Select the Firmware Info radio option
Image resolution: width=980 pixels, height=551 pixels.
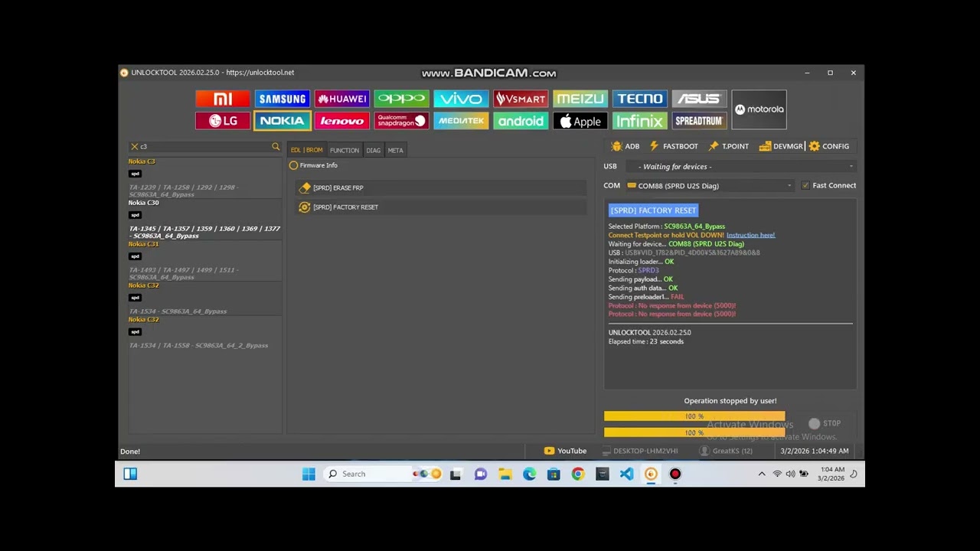293,165
